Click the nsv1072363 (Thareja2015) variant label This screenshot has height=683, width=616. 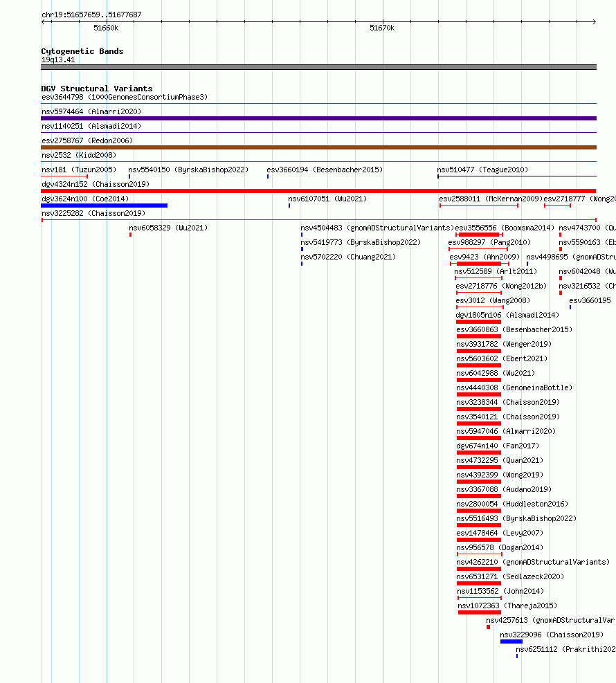[x=507, y=605]
